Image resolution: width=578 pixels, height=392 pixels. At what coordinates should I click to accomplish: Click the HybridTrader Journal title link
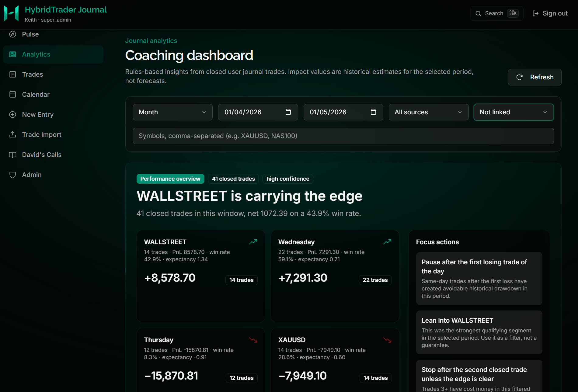[66, 10]
